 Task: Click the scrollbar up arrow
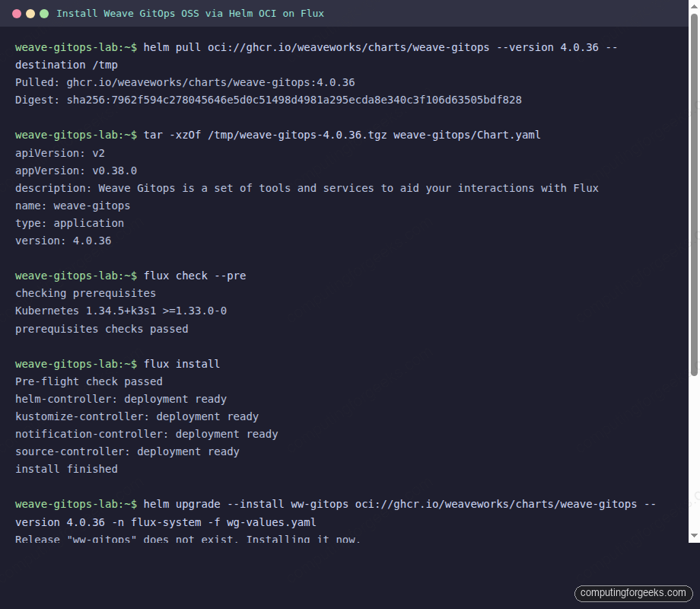(694, 6)
